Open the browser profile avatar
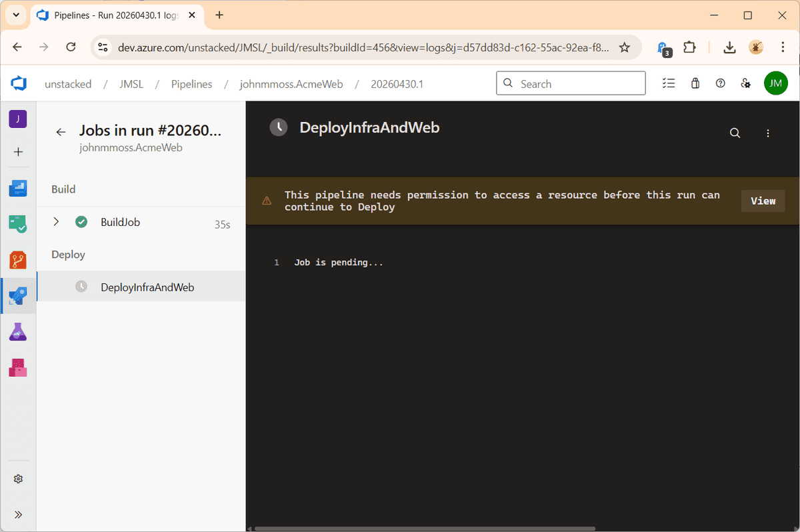Viewport: 800px width, 532px height. pyautogui.click(x=756, y=47)
